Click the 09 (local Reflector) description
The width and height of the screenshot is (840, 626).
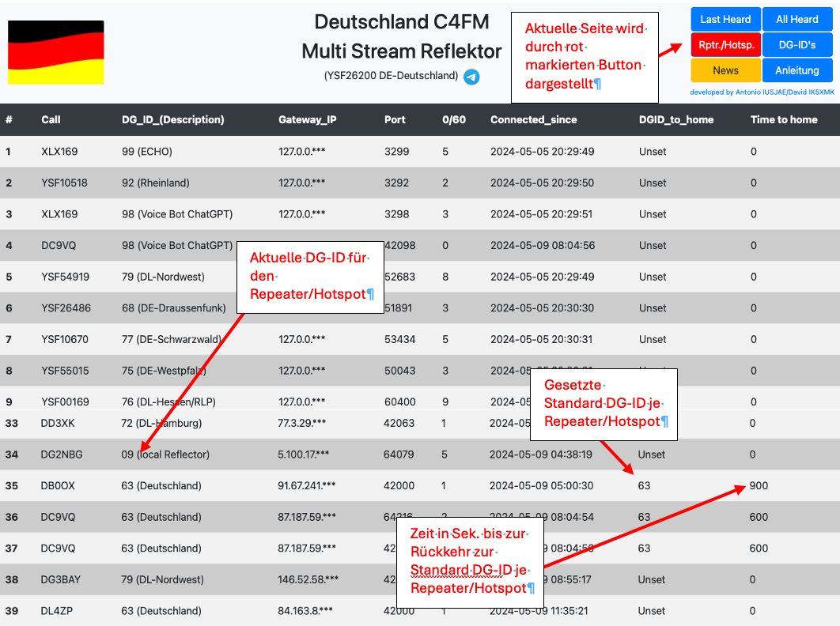(165, 454)
